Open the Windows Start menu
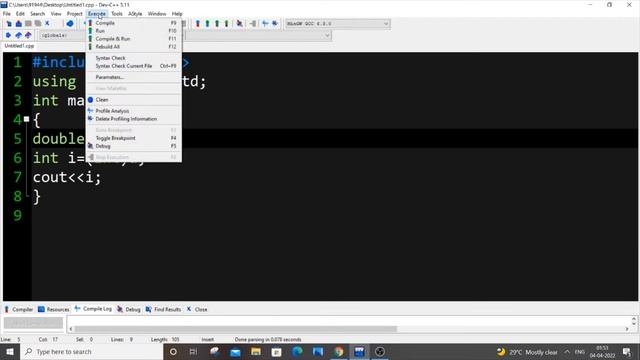640x360 pixels. tap(10, 351)
